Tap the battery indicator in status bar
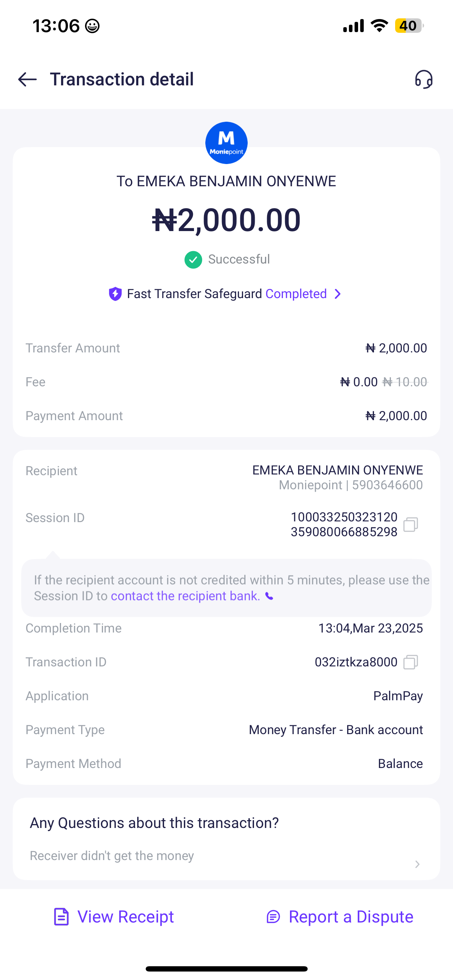Screen dimensions: 453x980 point(409,26)
